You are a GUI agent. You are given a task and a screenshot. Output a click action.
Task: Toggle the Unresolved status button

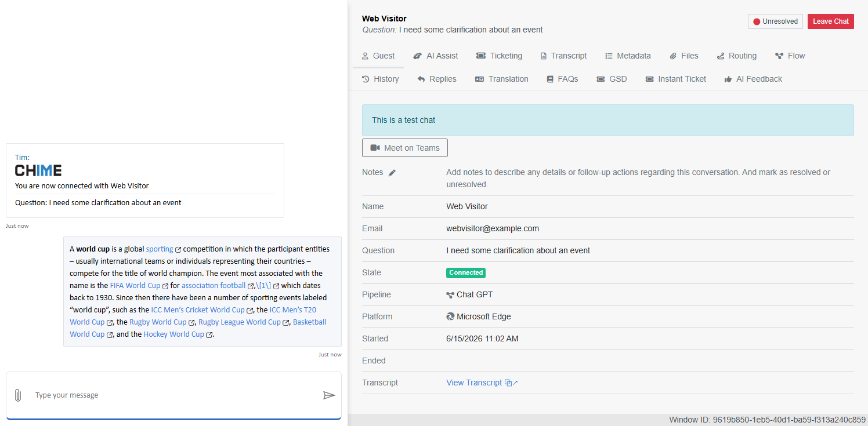775,21
